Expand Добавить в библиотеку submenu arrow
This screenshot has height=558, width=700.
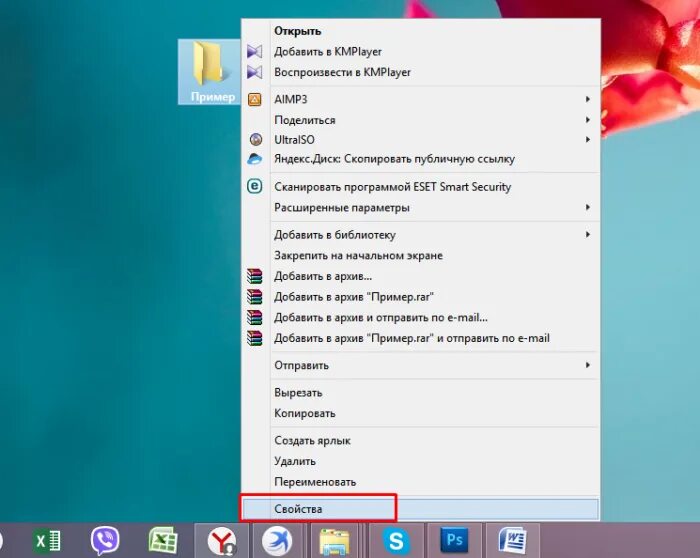[x=588, y=234]
